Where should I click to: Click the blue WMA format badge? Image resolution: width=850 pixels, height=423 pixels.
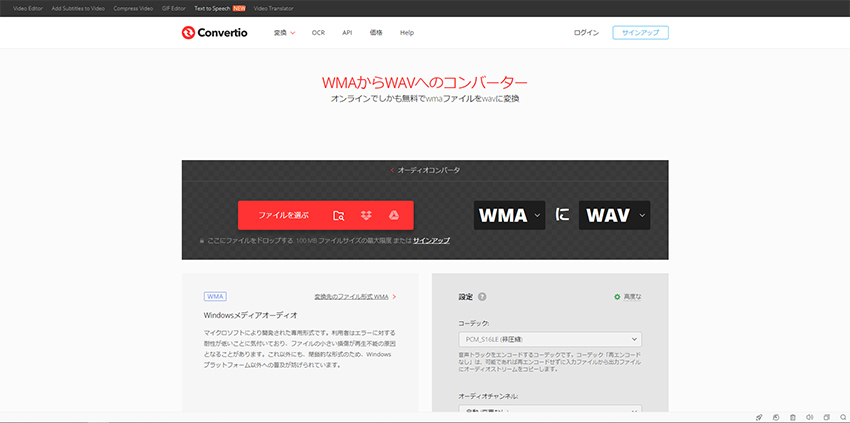pos(215,296)
